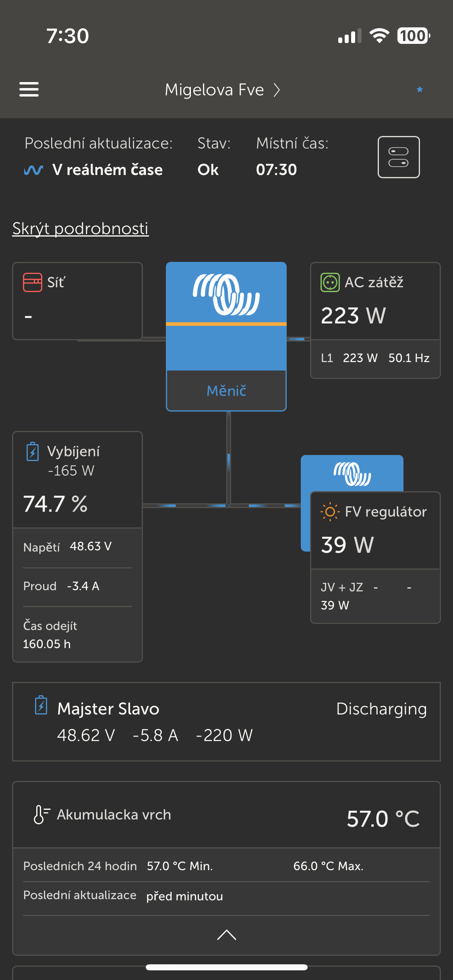Open the hamburger menu
Viewport: 453px width, 980px height.
tap(29, 89)
